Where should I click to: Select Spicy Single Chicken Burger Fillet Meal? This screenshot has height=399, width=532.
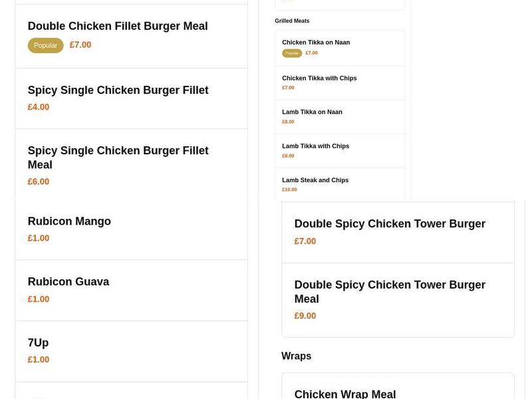coord(118,158)
